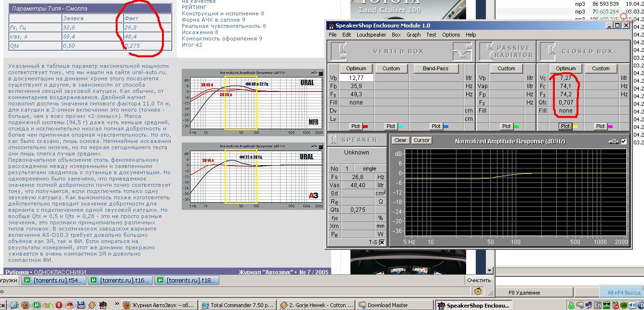Image resolution: width=644 pixels, height=310 pixels.
Task: Click the Qtc value 0,707 cell
Action: (565, 102)
